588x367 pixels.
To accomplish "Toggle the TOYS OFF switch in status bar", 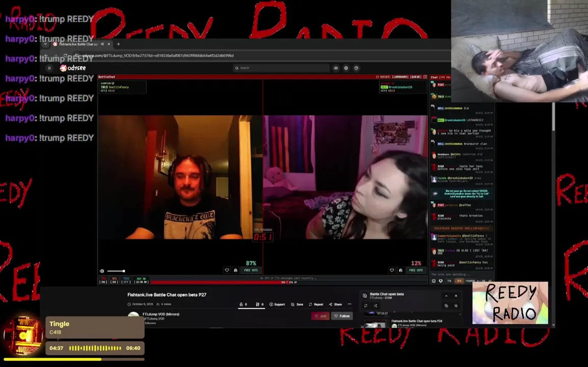I will click(x=126, y=280).
